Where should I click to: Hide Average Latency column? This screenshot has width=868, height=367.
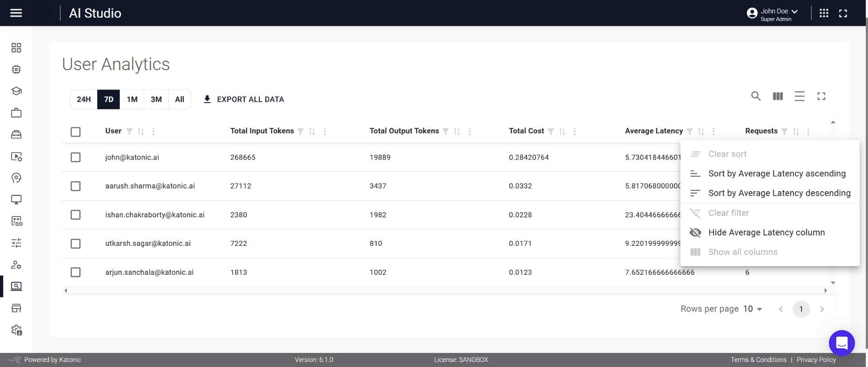click(769, 232)
